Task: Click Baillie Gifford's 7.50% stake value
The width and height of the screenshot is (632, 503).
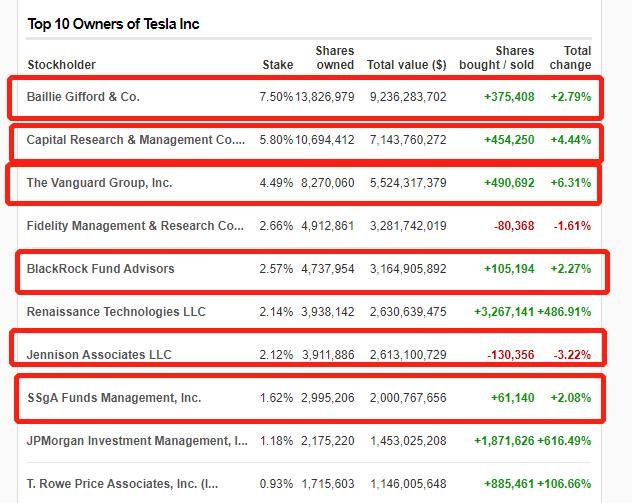Action: [x=276, y=97]
